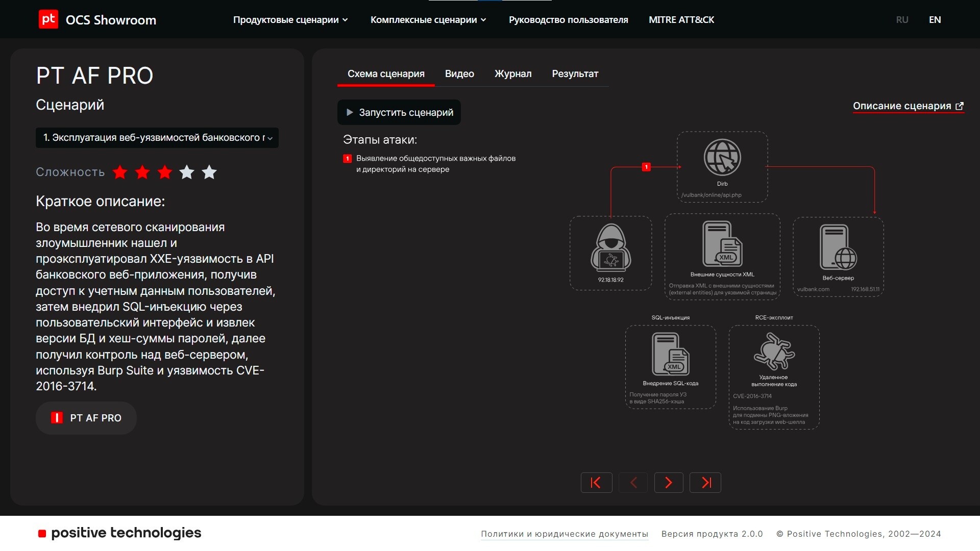
Task: Click the red positive technologies footer square
Action: [42, 534]
